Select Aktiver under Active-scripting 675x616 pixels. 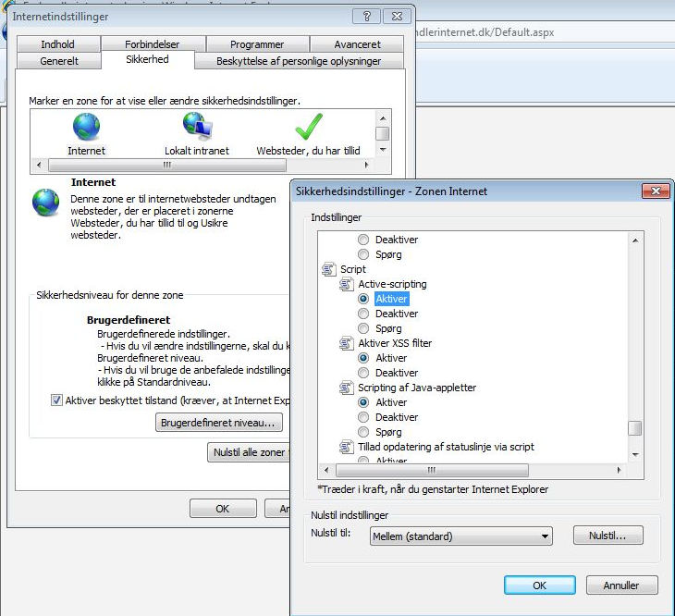(x=363, y=299)
